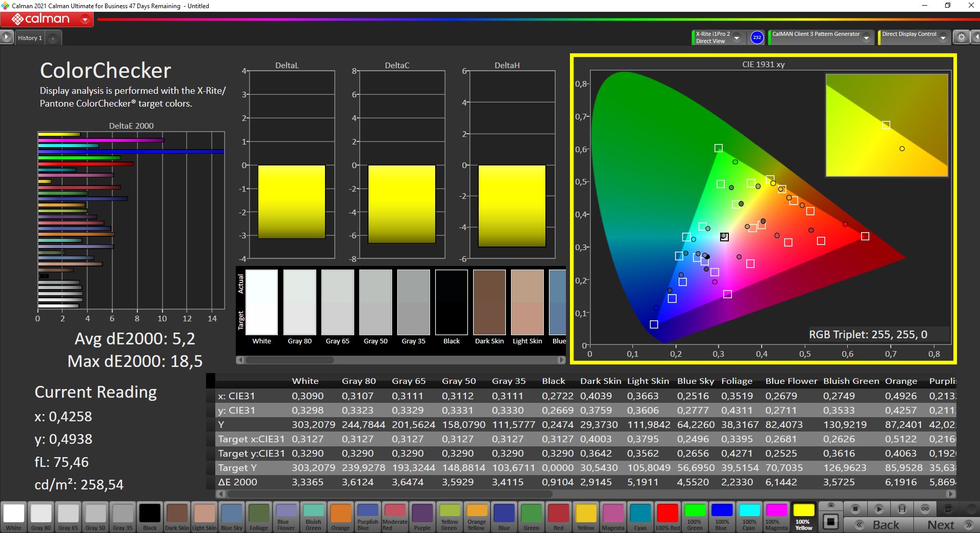This screenshot has height=533, width=980.
Task: Add a new history tab with plus
Action: coord(53,38)
